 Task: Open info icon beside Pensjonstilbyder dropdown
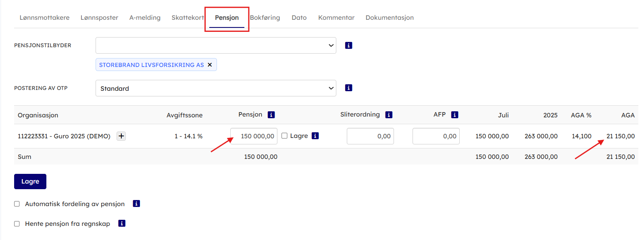point(348,46)
